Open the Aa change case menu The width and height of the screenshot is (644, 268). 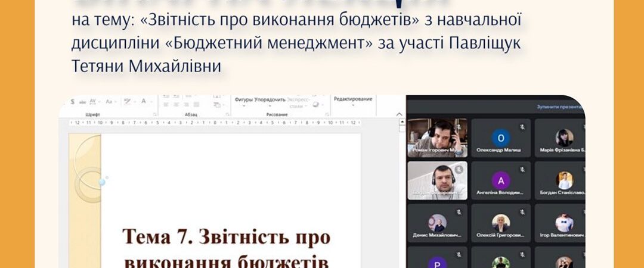click(x=110, y=101)
